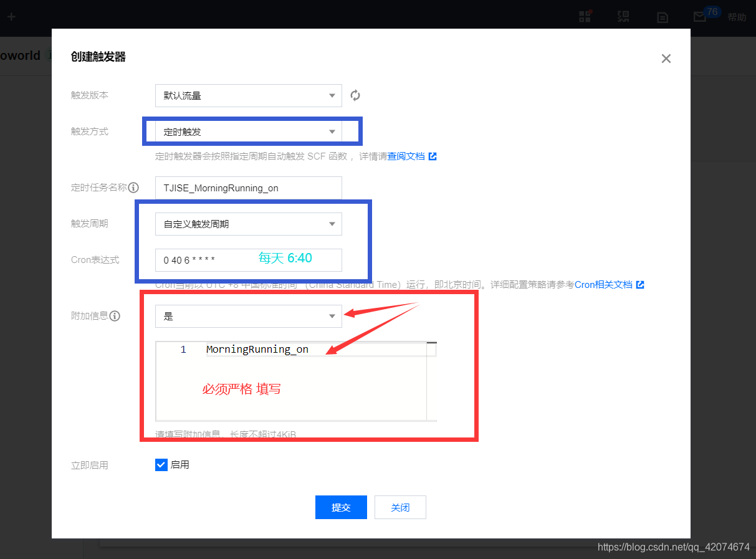Viewport: 756px width, 559px height.
Task: Click the 关闭 button
Action: [400, 507]
